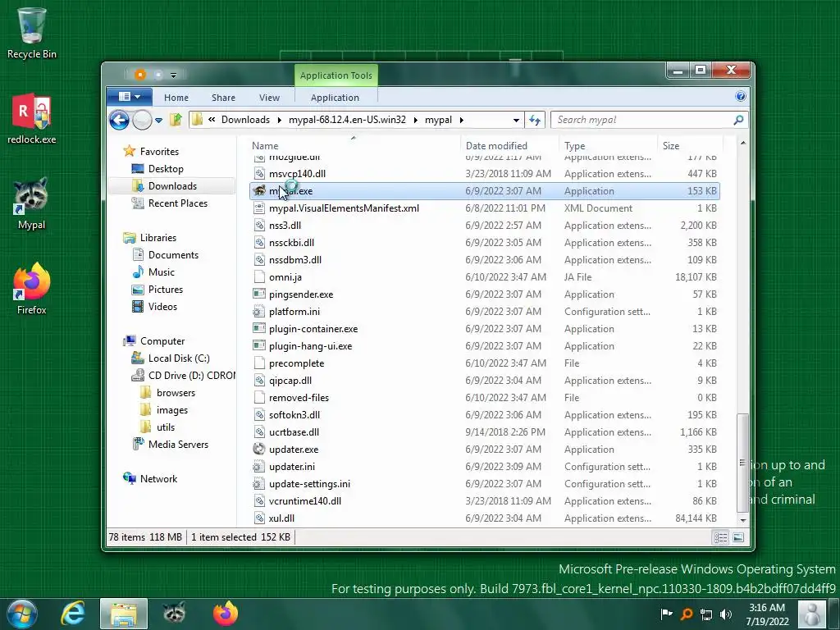This screenshot has width=840, height=630.
Task: Switch to Details view icon in status bar
Action: 721,537
